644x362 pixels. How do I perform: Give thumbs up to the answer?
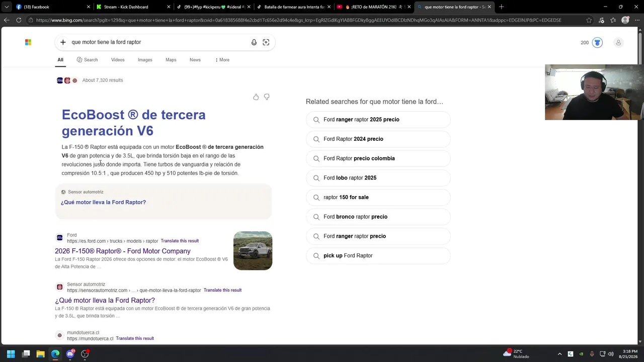(x=256, y=97)
